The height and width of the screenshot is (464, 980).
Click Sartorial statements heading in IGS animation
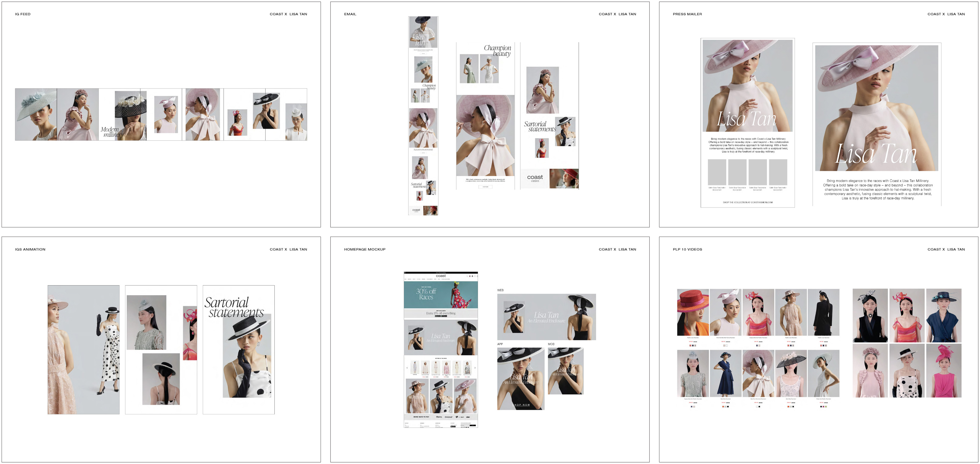pyautogui.click(x=234, y=307)
